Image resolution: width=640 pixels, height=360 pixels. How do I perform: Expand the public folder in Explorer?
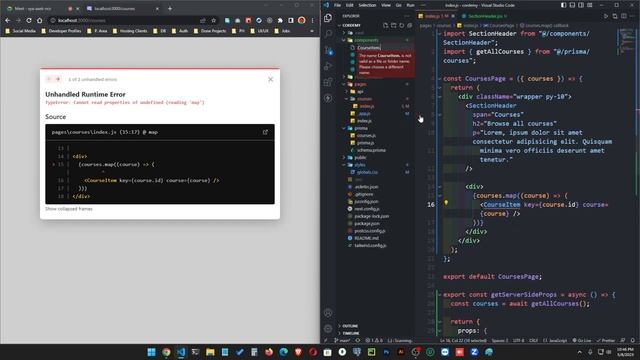pos(360,158)
